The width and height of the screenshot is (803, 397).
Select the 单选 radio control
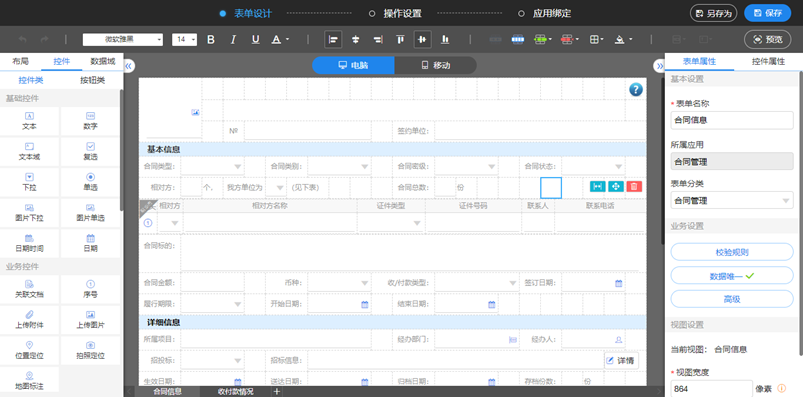tap(90, 182)
